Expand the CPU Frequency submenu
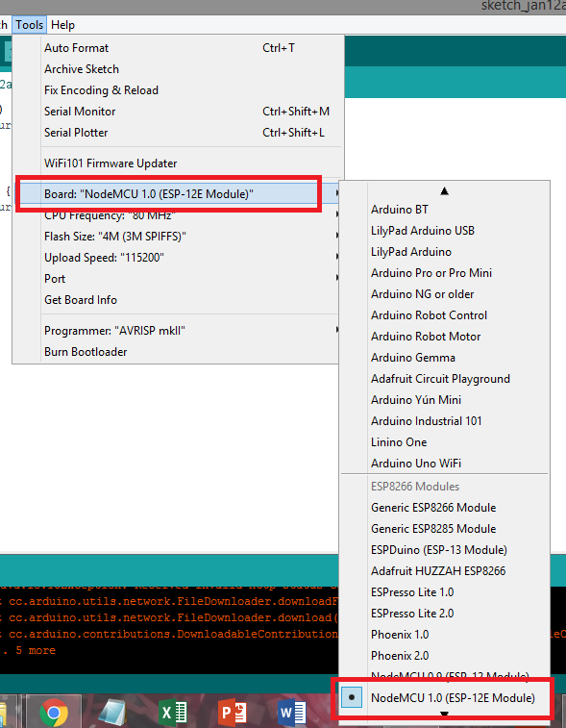 pyautogui.click(x=178, y=215)
